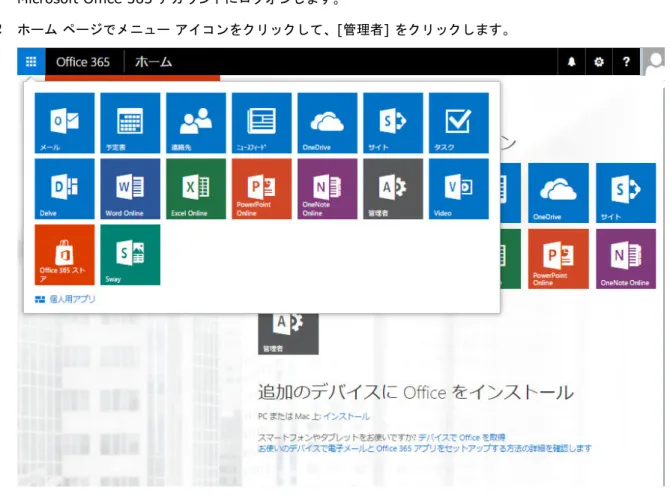Launch Excel Online tile
Screen dimensions: 670x497
[x=196, y=189]
